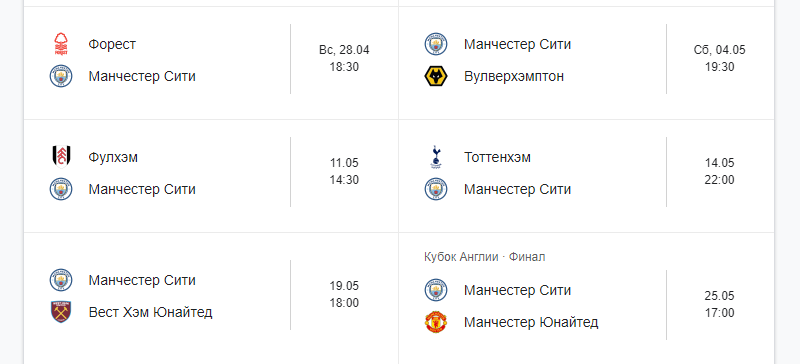800x364 pixels.
Task: Click Manchester City crest above Вулверхэмптон
Action: click(436, 44)
